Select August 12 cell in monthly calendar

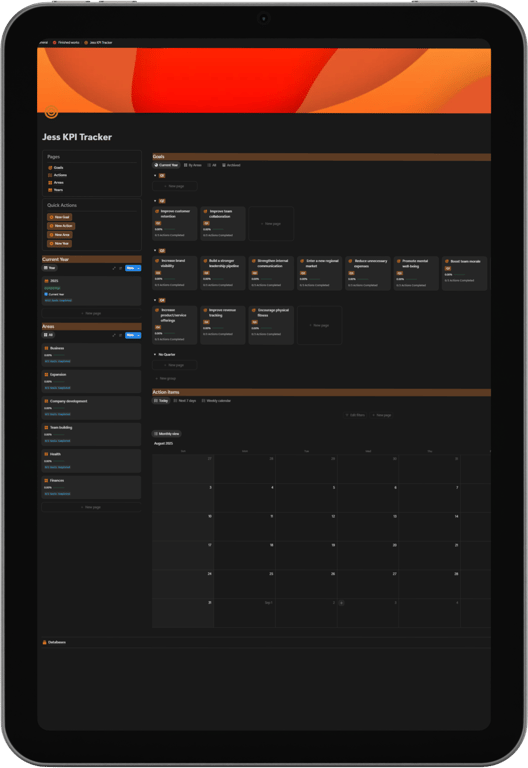point(307,527)
